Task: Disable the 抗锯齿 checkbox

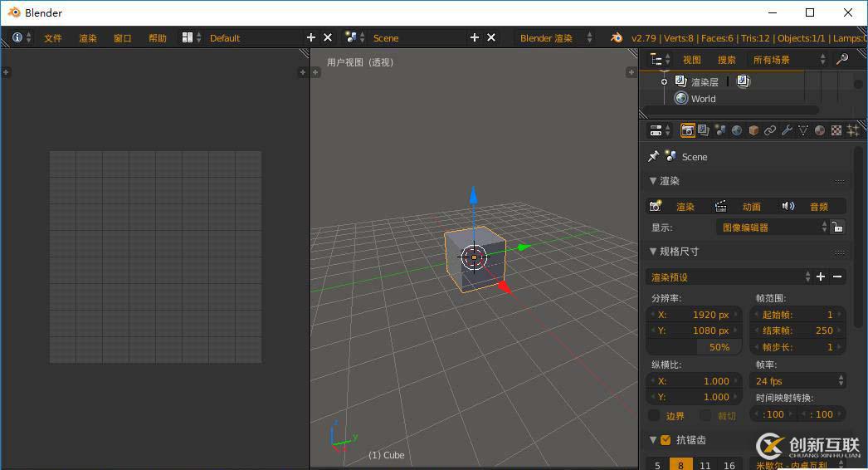Action: coord(665,440)
